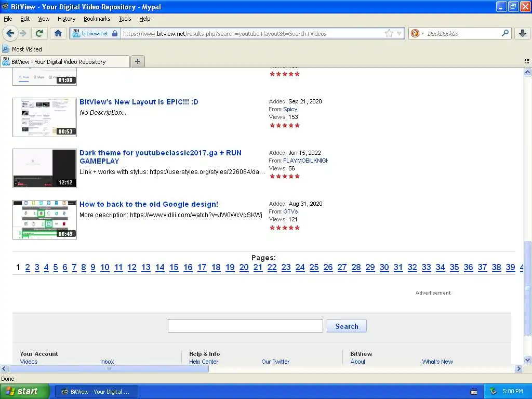The width and height of the screenshot is (532, 399).
Task: Visit uploader GTVs profile
Action: (x=290, y=211)
